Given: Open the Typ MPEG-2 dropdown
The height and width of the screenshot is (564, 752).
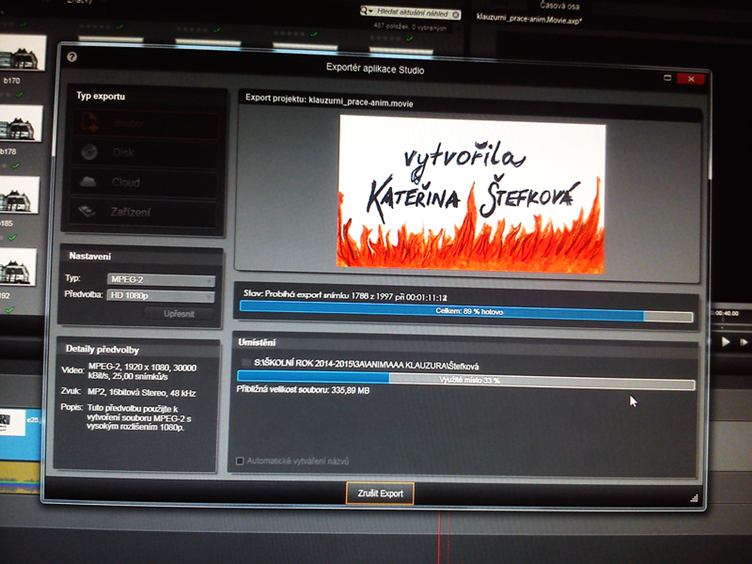Looking at the screenshot, I should 161,280.
